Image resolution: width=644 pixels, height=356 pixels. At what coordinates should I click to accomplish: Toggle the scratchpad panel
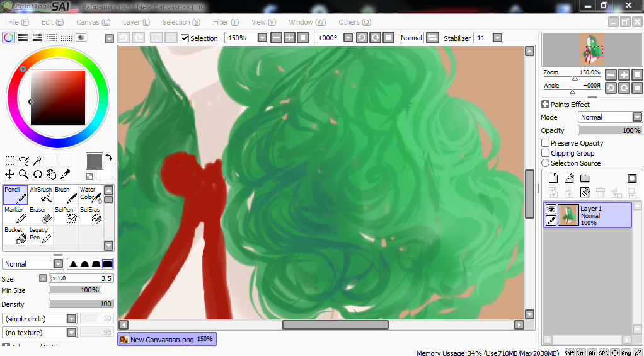pyautogui.click(x=81, y=38)
